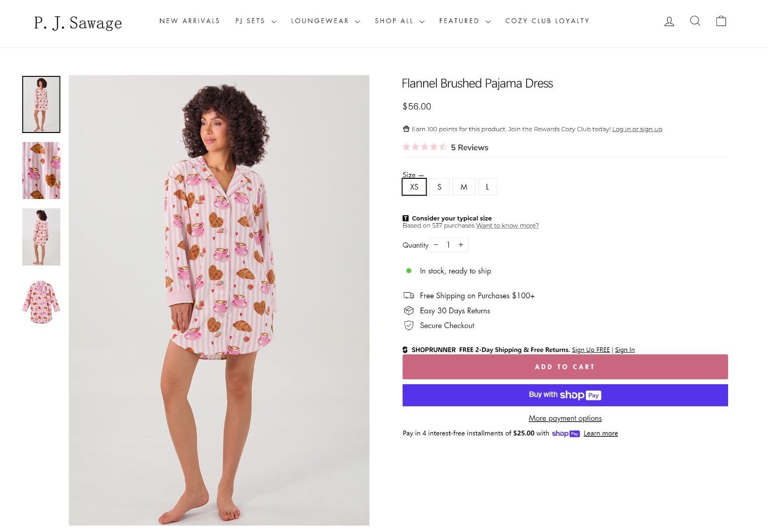Screen dimensions: 768x532
Task: Decrease quantity with the minus icon
Action: pos(436,245)
